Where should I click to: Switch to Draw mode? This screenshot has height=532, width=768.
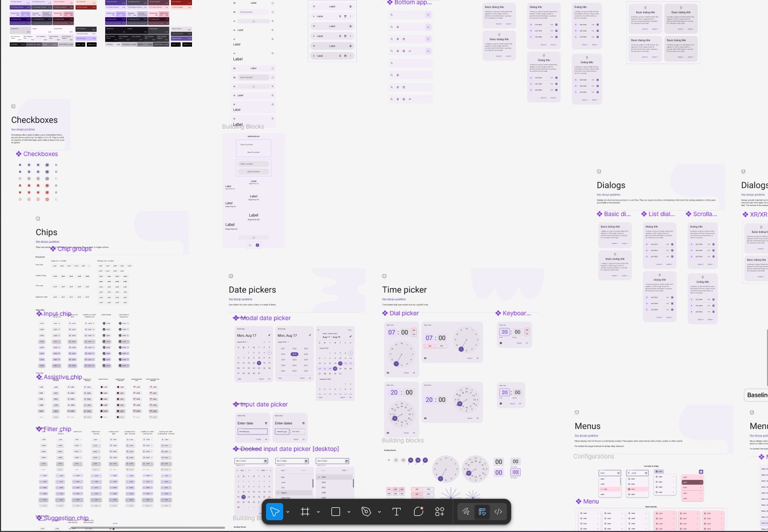pos(466,512)
